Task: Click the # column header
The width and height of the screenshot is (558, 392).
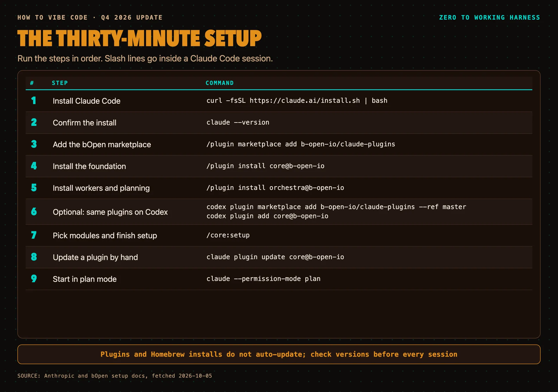Action: click(x=32, y=83)
